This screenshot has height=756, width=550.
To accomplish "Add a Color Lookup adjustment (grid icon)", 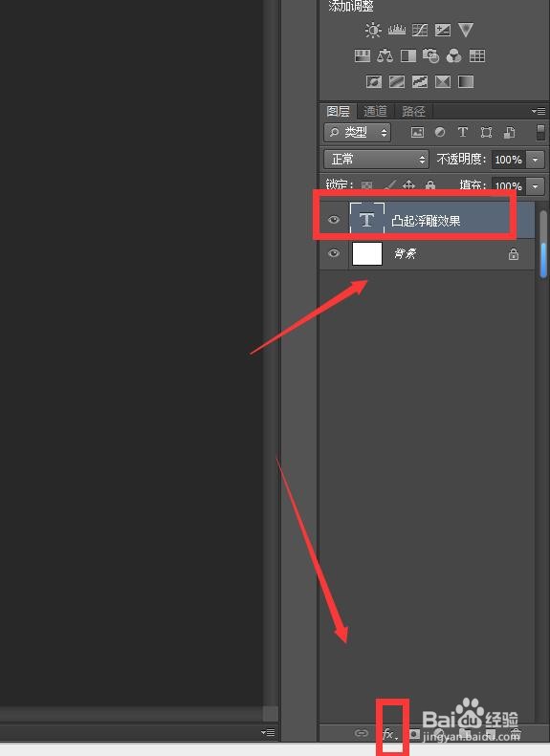I will point(476,56).
